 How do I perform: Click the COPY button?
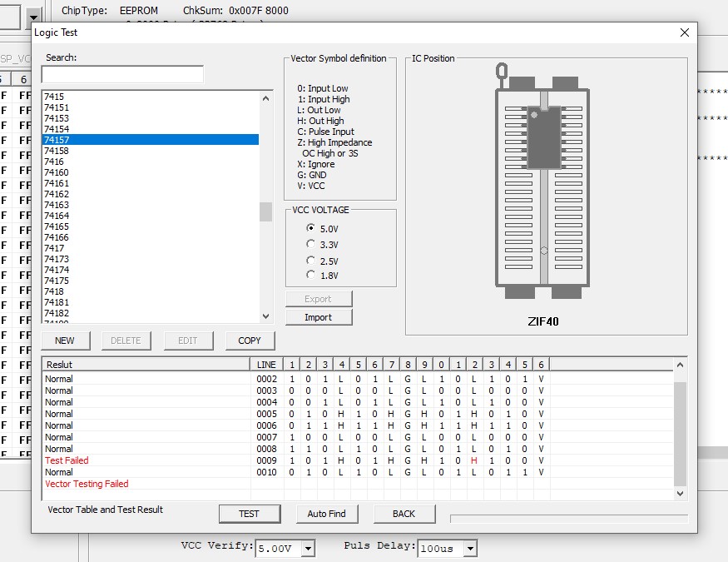click(x=250, y=341)
